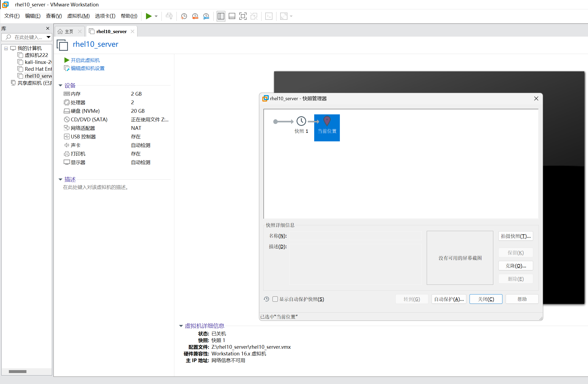The width and height of the screenshot is (588, 384).
Task: Click the 帮助 button in snapshot manager
Action: click(522, 299)
